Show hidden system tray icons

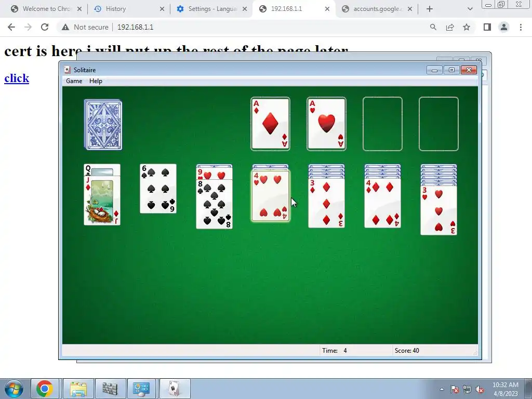point(442,389)
